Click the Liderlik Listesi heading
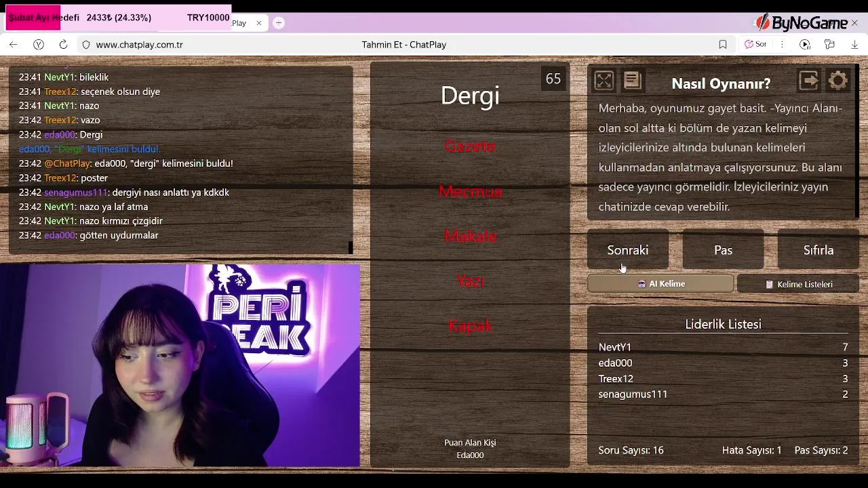 723,324
